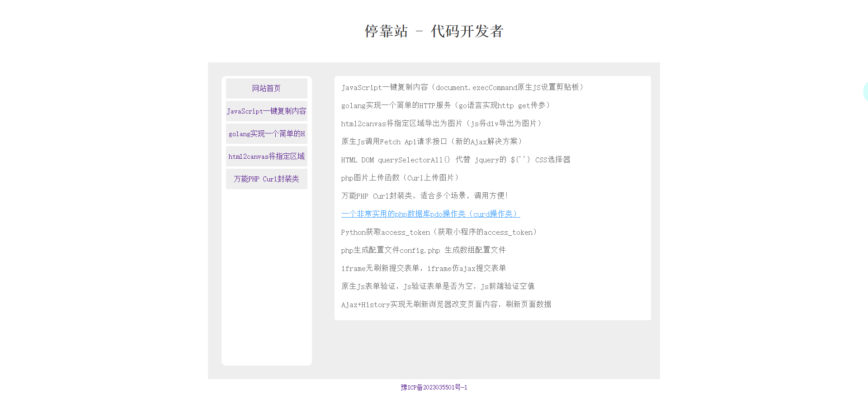The image size is (868, 418).
Task: Open article php生成配置文件config.php
Action: pyautogui.click(x=424, y=250)
